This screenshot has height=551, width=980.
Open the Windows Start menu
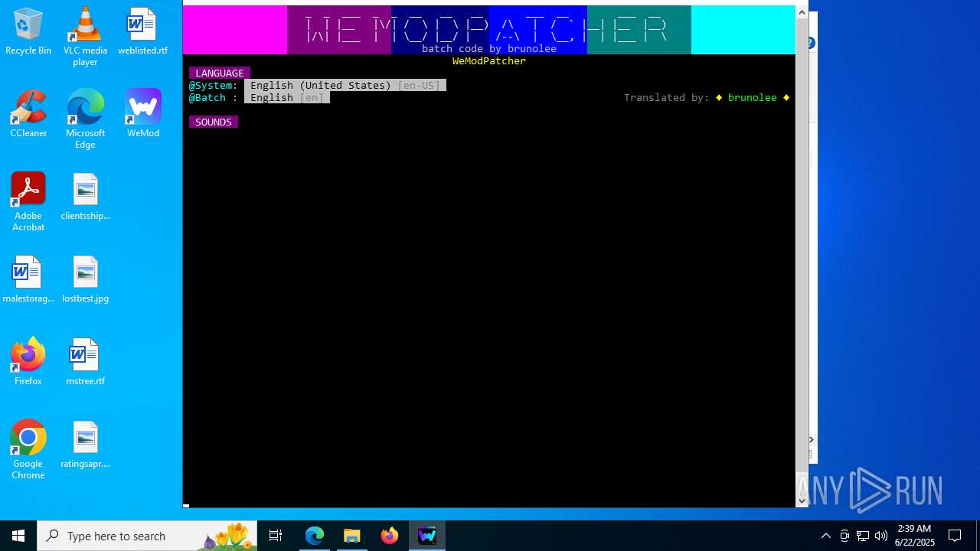point(18,536)
